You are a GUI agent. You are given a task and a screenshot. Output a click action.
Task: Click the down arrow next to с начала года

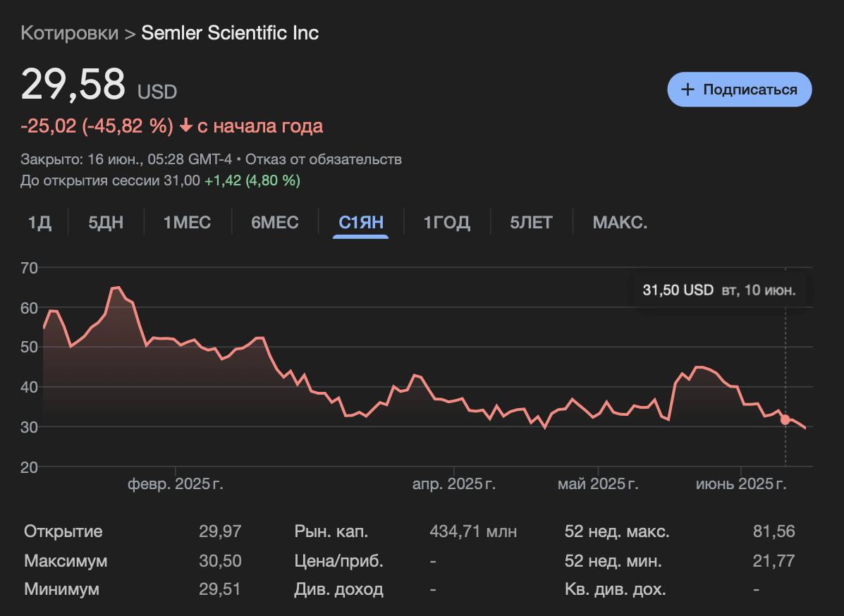pyautogui.click(x=185, y=126)
